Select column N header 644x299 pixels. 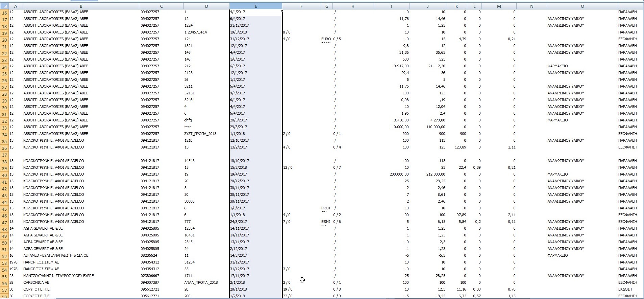531,6
